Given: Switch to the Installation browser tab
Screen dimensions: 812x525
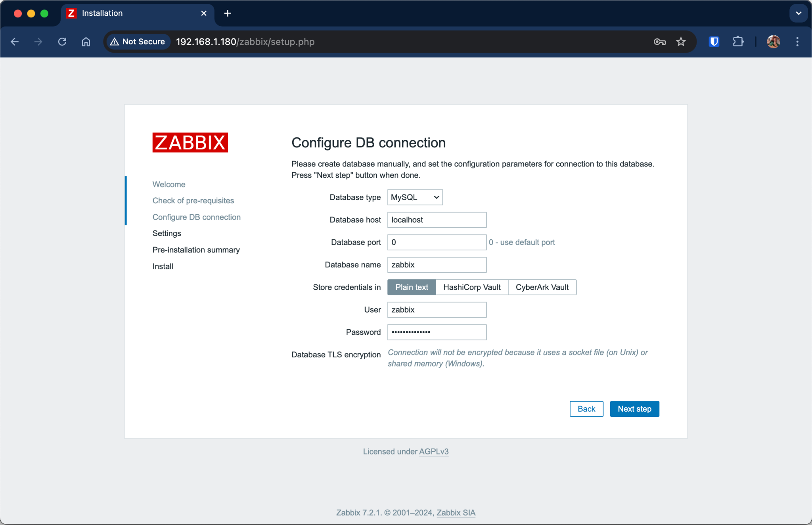Looking at the screenshot, I should pos(119,13).
